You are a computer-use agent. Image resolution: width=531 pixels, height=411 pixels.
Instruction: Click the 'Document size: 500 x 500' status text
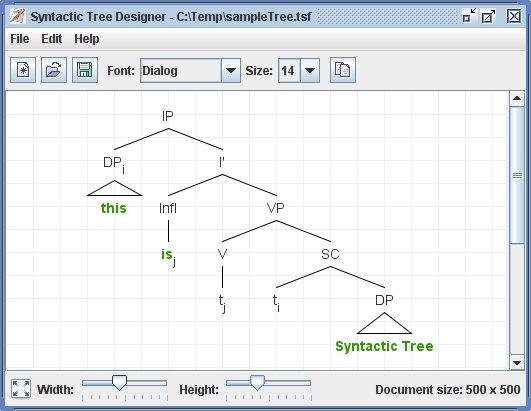pyautogui.click(x=448, y=390)
